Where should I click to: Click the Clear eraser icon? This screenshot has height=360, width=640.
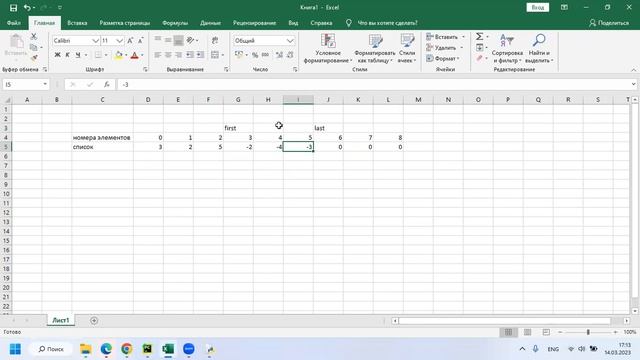480,58
